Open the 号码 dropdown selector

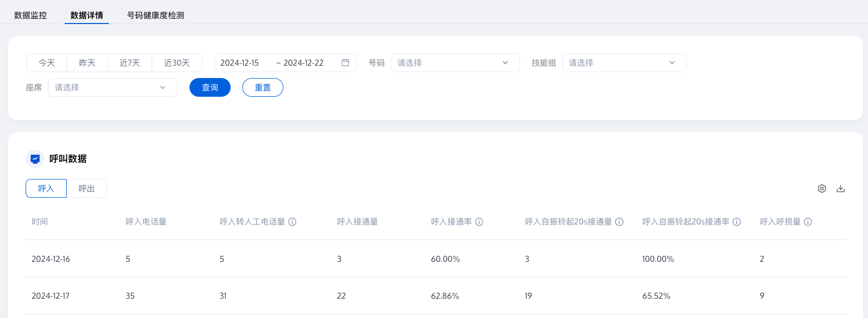pos(455,63)
